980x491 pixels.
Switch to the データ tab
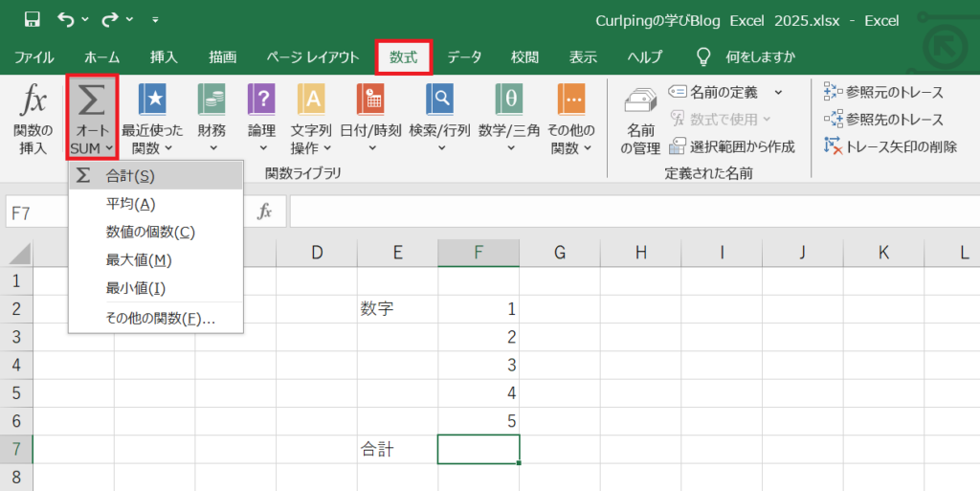click(x=464, y=57)
